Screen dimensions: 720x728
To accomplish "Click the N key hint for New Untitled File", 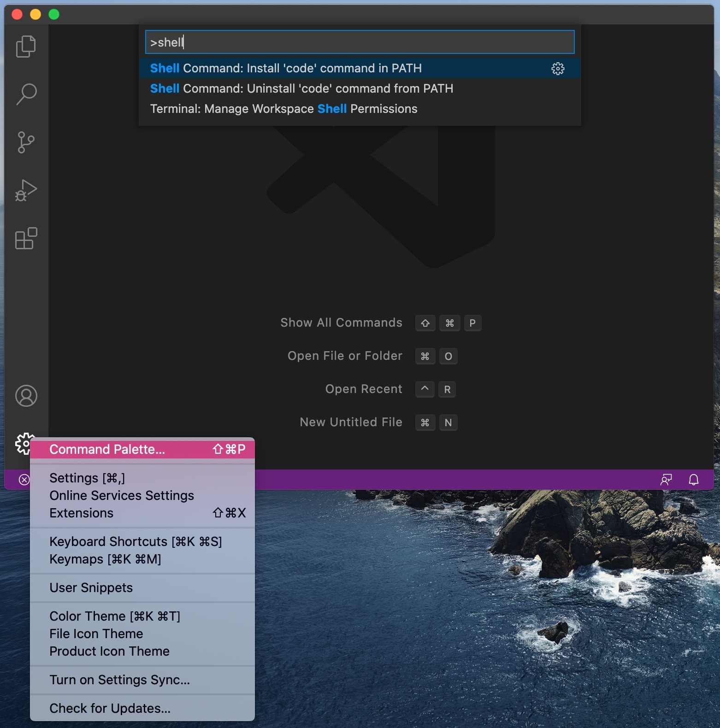I will (448, 423).
